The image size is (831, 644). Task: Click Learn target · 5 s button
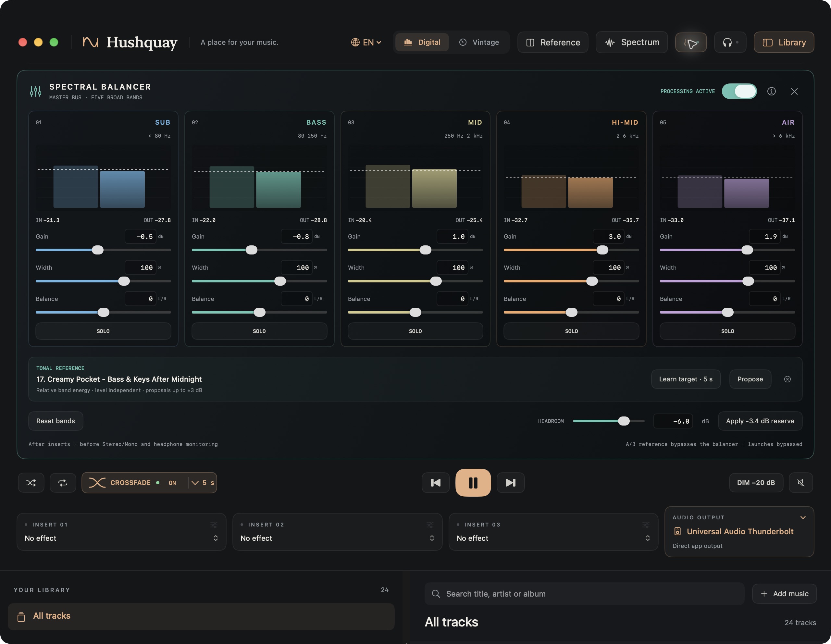(686, 379)
